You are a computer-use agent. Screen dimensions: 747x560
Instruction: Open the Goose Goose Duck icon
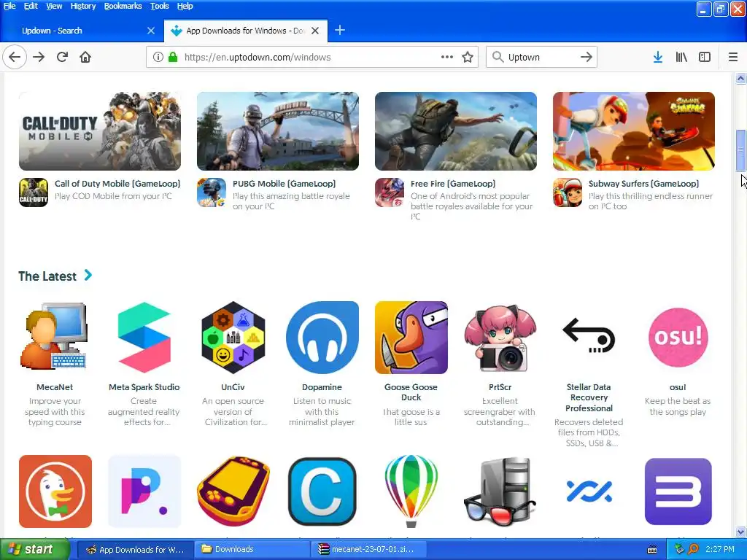411,337
